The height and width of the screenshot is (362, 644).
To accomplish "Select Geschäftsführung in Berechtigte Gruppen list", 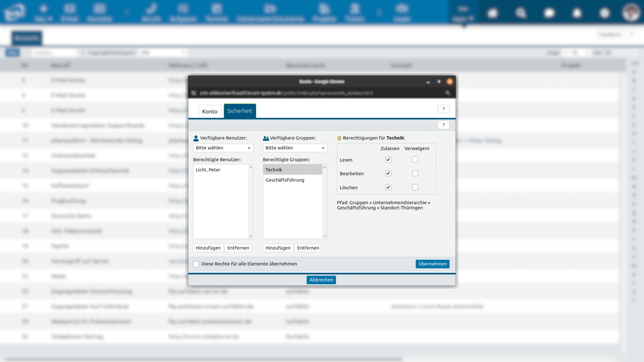I will (x=285, y=180).
